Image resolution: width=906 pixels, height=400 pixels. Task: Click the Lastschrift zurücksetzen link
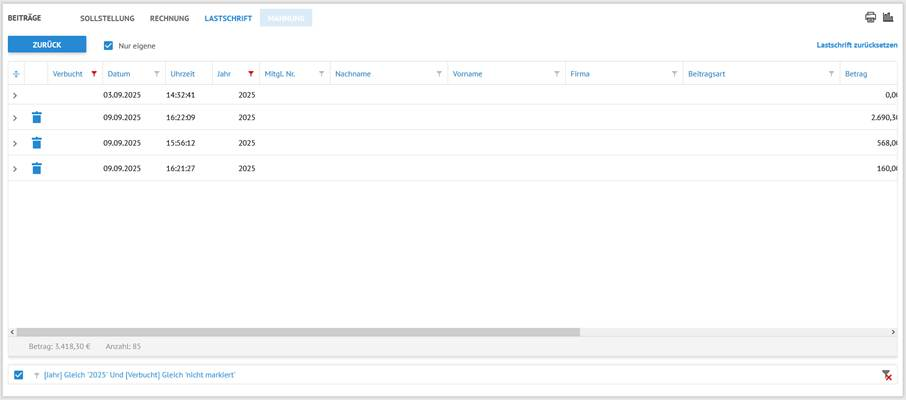click(856, 45)
